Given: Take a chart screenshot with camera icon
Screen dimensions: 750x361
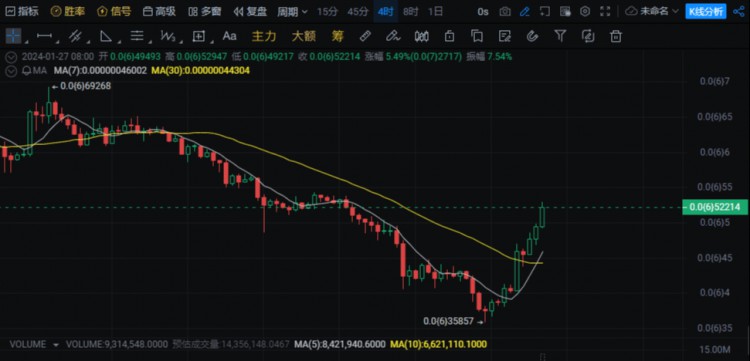Looking at the screenshot, I should 505,11.
